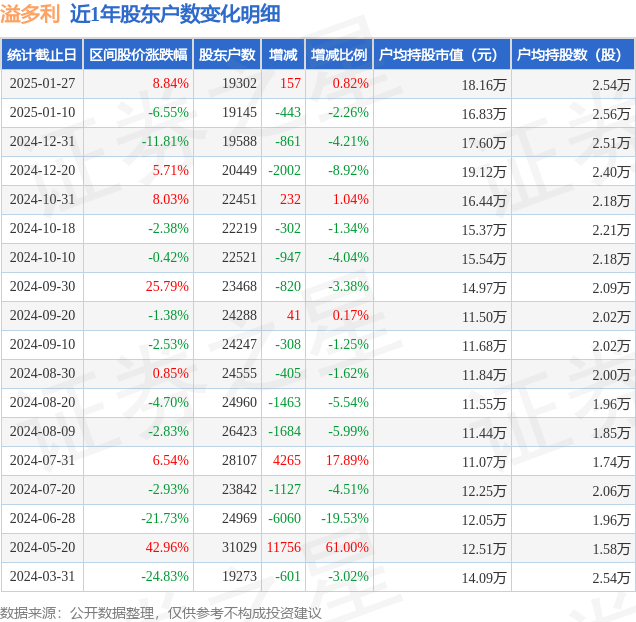The width and height of the screenshot is (636, 622).
Task: Select the date cell 2024-08-09
Action: pos(43,432)
